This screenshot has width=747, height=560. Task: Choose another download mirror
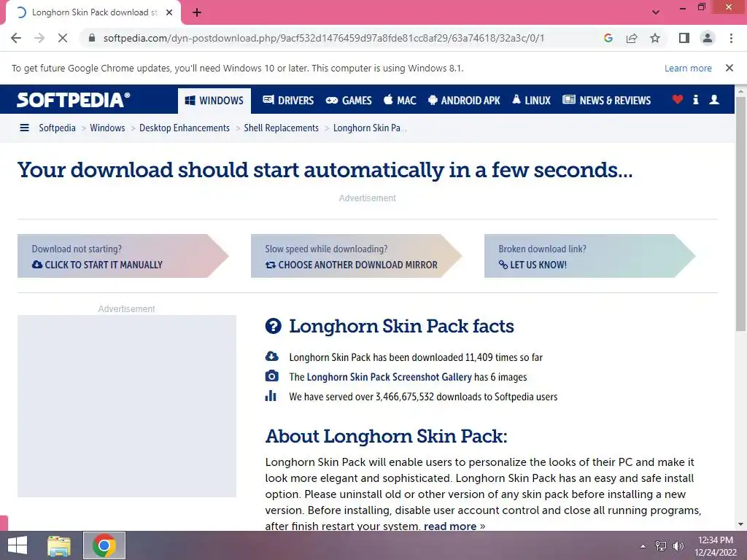tap(356, 256)
